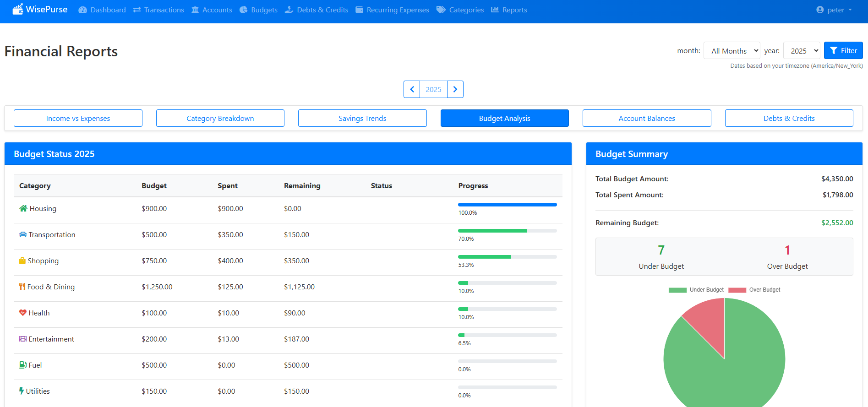
Task: Click the Debts & Credits hand icon
Action: [289, 10]
